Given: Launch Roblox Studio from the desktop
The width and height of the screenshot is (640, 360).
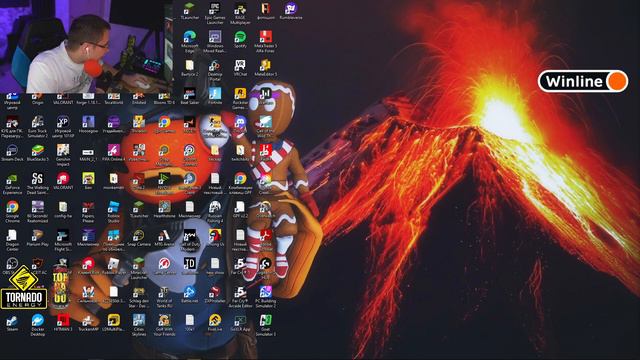Looking at the screenshot, I should (x=113, y=211).
